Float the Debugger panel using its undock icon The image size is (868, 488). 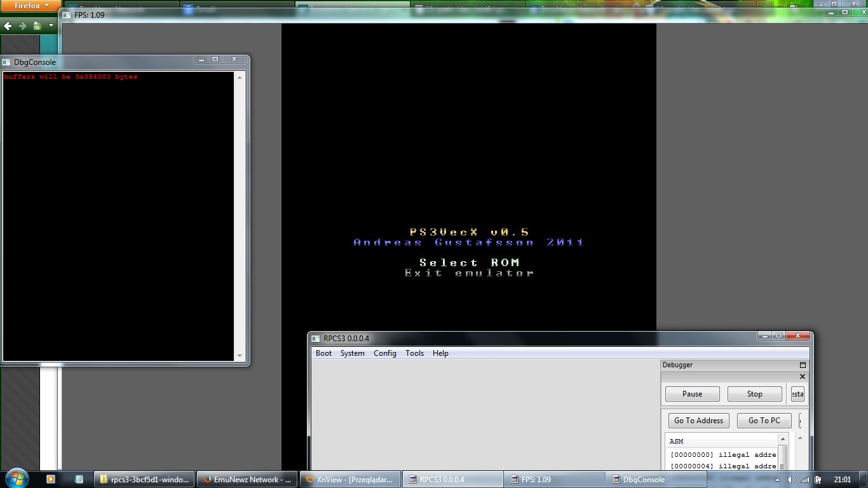[x=803, y=365]
